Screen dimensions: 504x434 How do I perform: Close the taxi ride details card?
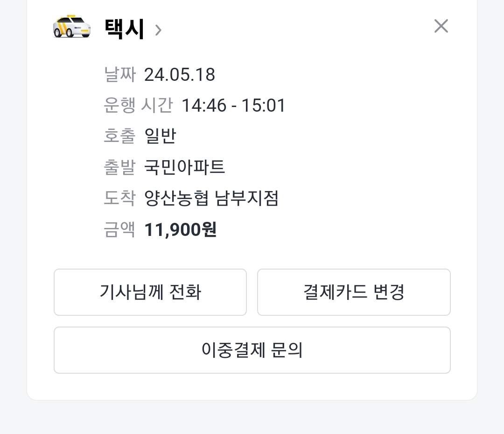click(x=441, y=26)
